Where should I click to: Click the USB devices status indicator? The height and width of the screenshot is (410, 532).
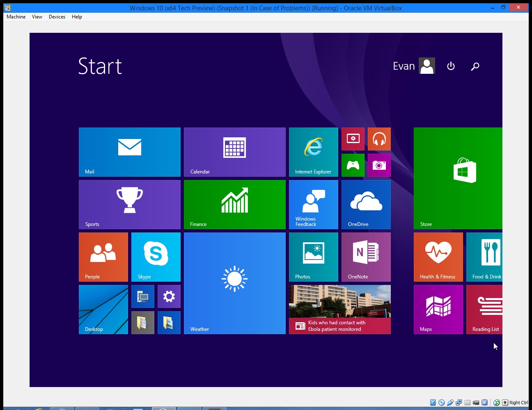tap(450, 403)
